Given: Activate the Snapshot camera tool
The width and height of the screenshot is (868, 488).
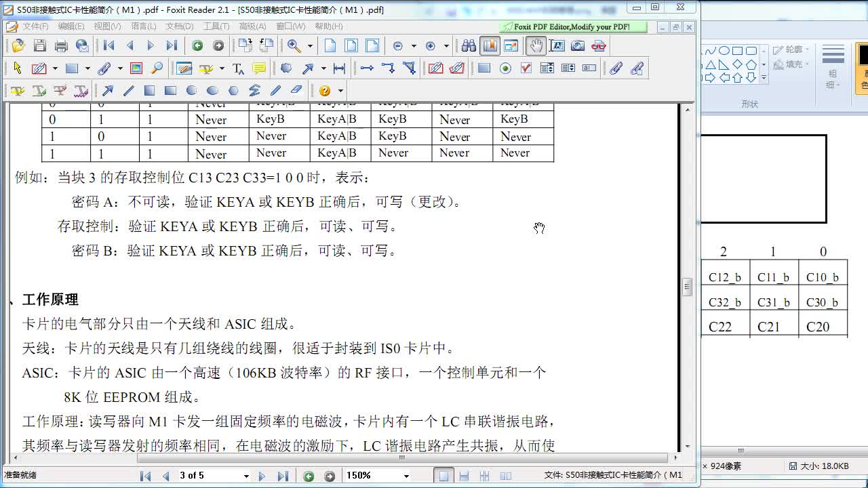Looking at the screenshot, I should (x=578, y=46).
